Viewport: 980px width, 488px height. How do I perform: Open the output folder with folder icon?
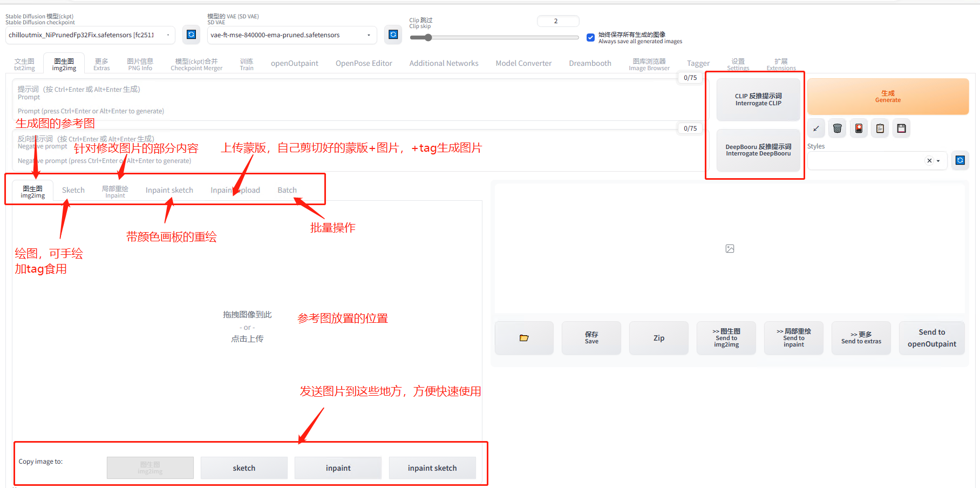(x=524, y=338)
